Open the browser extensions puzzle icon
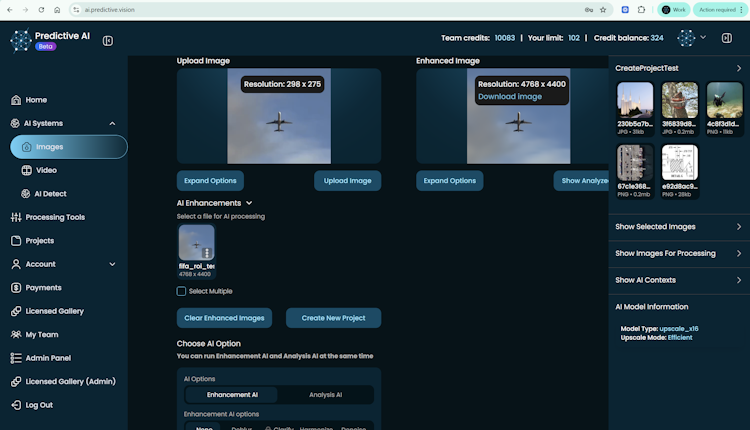Screen dimensions: 750x430 (641, 10)
